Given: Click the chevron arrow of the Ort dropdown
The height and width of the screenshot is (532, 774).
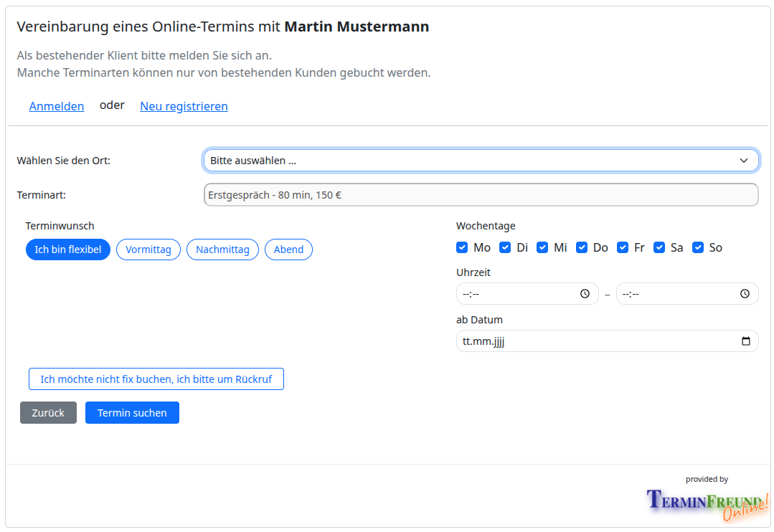Looking at the screenshot, I should (743, 161).
